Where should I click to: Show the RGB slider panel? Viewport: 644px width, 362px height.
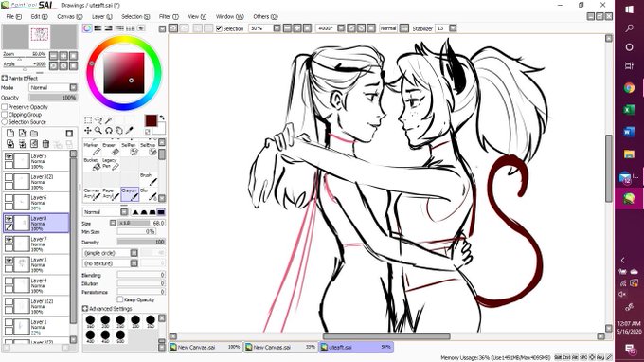(x=98, y=28)
